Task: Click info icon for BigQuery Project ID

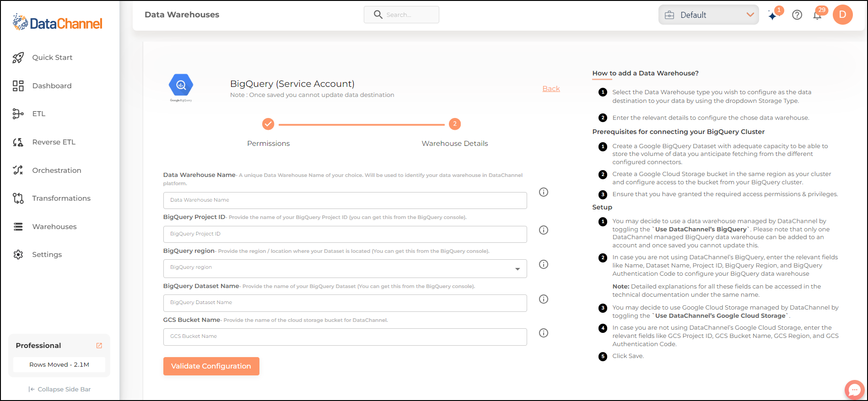Action: pos(544,230)
